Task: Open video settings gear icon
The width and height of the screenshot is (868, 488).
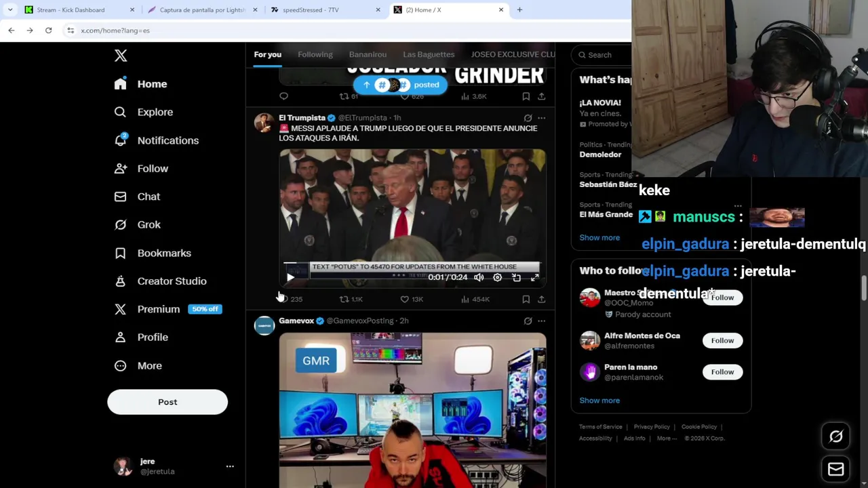Action: tap(497, 277)
